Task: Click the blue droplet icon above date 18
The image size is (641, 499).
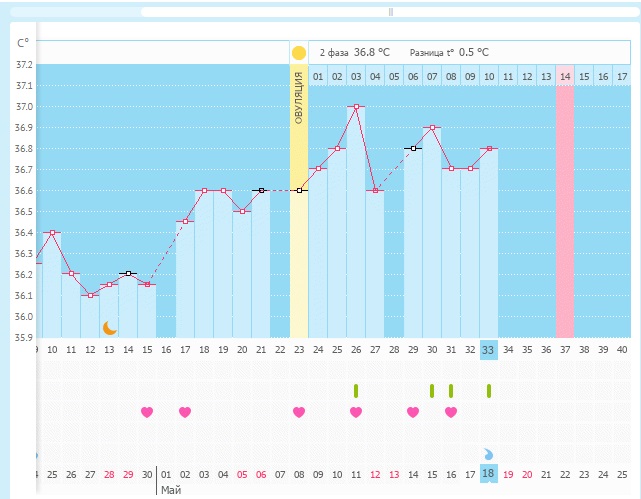Action: 488,453
